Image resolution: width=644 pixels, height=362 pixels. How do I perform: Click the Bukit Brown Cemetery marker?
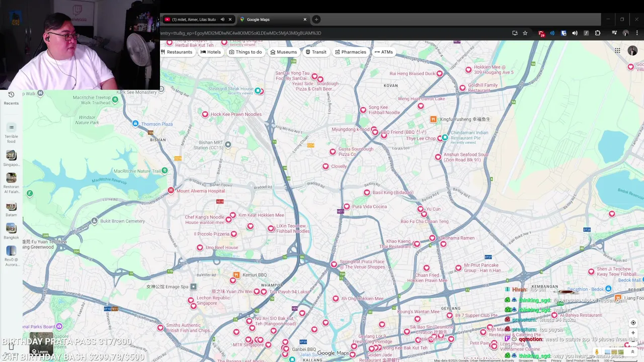[94, 221]
